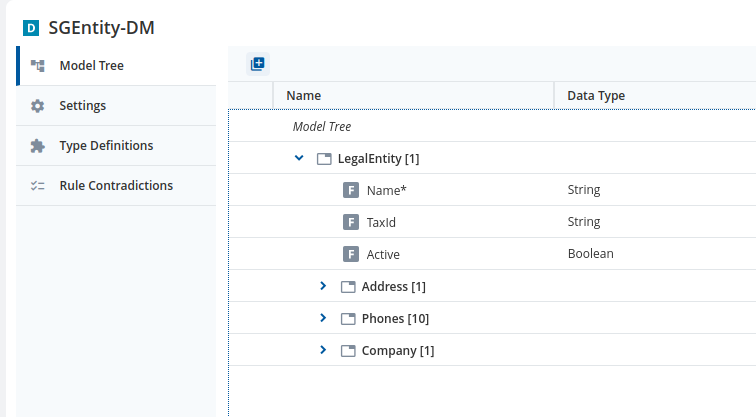Click the SGEntity-DM title
Viewport: 756px width, 417px height.
click(101, 28)
